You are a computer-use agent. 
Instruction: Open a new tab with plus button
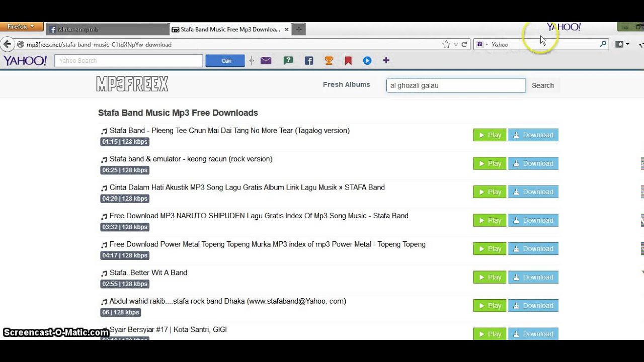(299, 30)
